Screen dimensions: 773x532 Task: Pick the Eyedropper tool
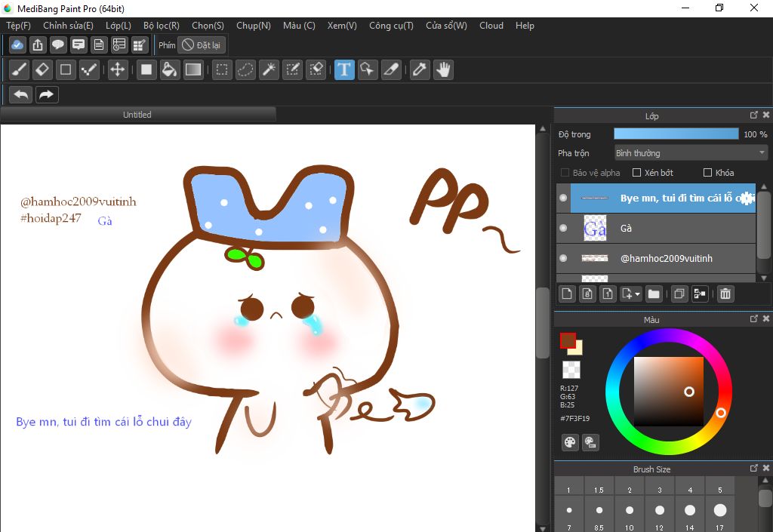pyautogui.click(x=419, y=70)
